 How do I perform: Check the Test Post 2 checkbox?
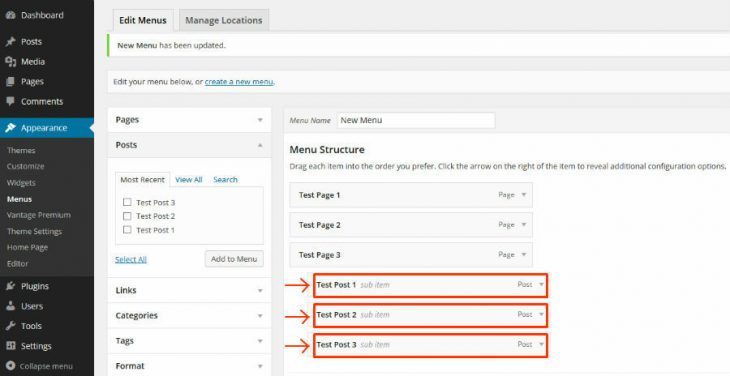tap(127, 216)
